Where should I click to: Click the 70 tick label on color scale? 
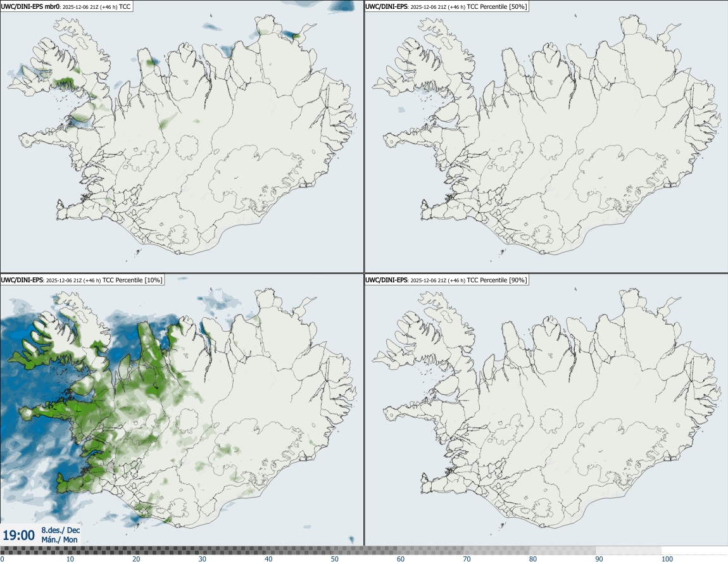(x=467, y=559)
